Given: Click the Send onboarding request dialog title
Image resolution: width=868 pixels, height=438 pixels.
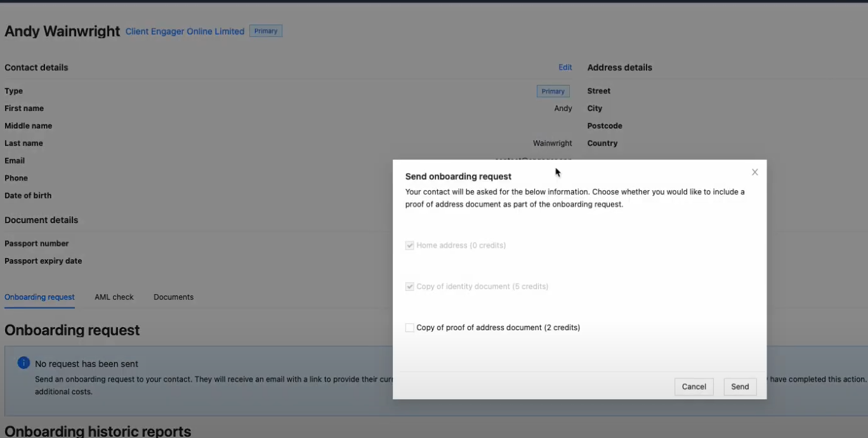Looking at the screenshot, I should (458, 176).
